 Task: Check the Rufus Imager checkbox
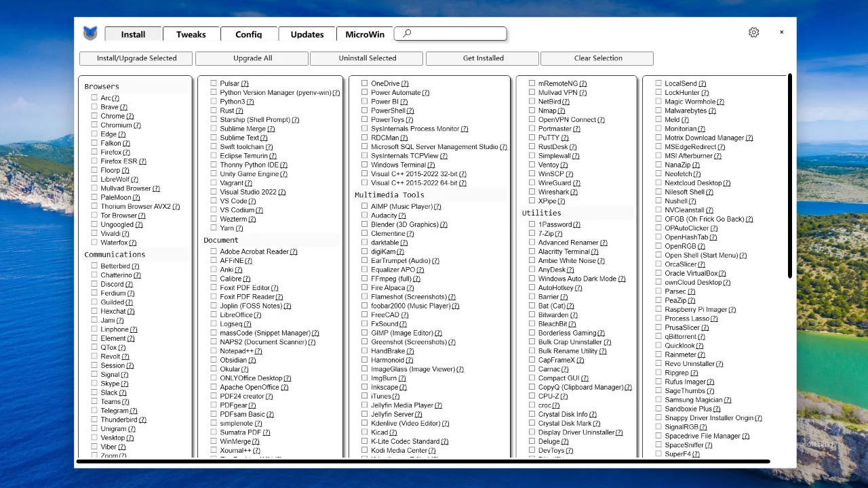pyautogui.click(x=658, y=382)
